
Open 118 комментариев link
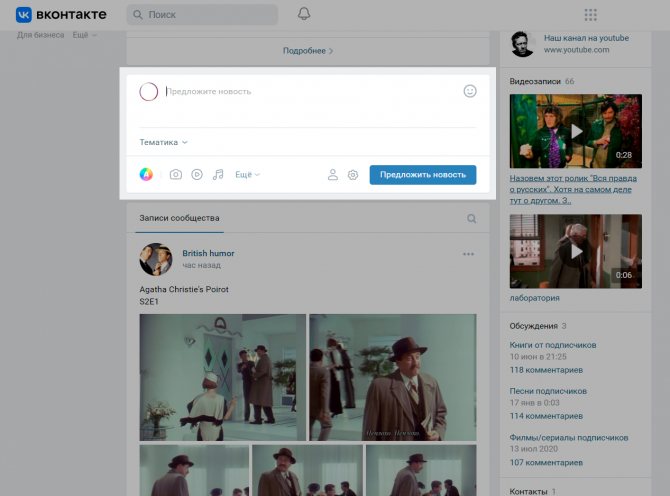(x=546, y=370)
